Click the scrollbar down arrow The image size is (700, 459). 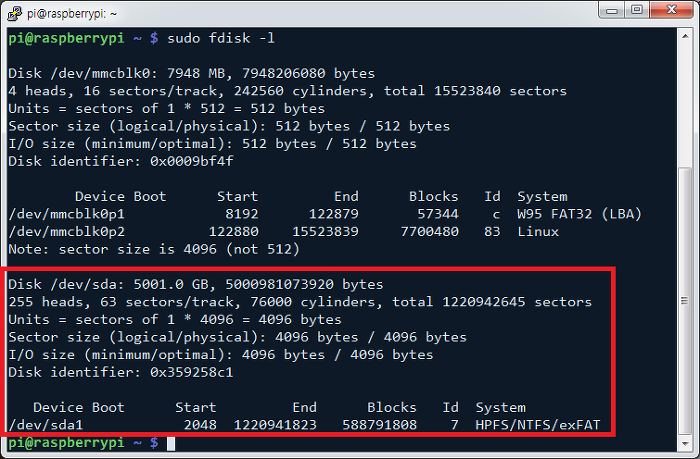685,443
